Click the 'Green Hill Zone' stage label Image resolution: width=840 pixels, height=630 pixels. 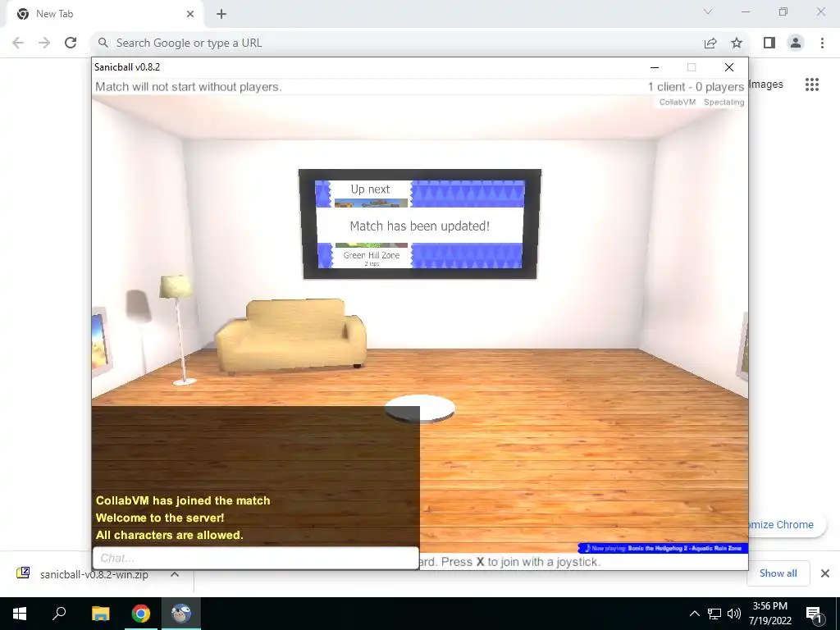372,256
